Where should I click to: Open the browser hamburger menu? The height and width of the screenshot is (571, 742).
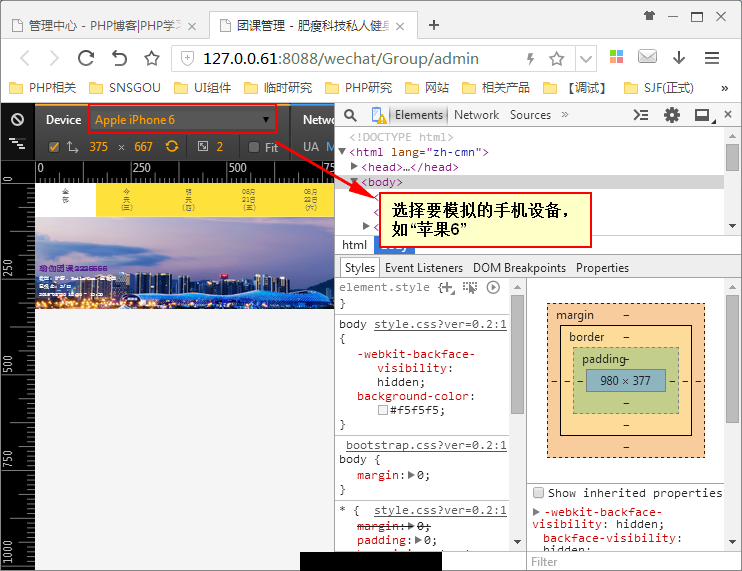point(712,58)
